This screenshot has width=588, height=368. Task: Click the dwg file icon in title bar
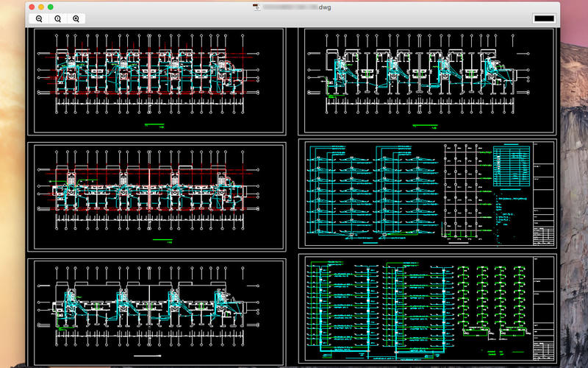click(257, 7)
